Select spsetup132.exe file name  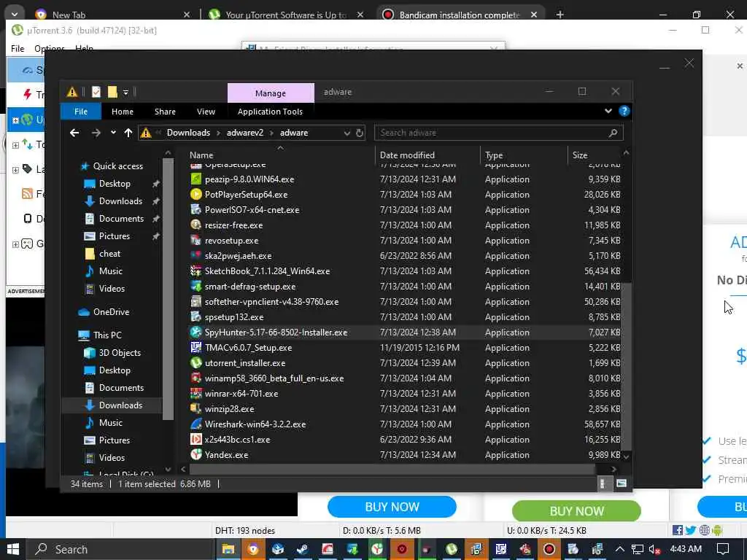point(234,316)
